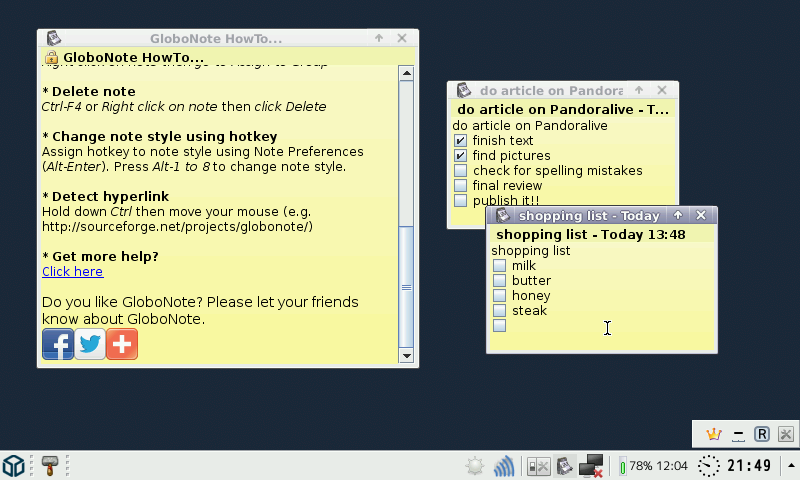Click the hammer icon in the taskbar
This screenshot has width=800, height=480.
[49, 466]
